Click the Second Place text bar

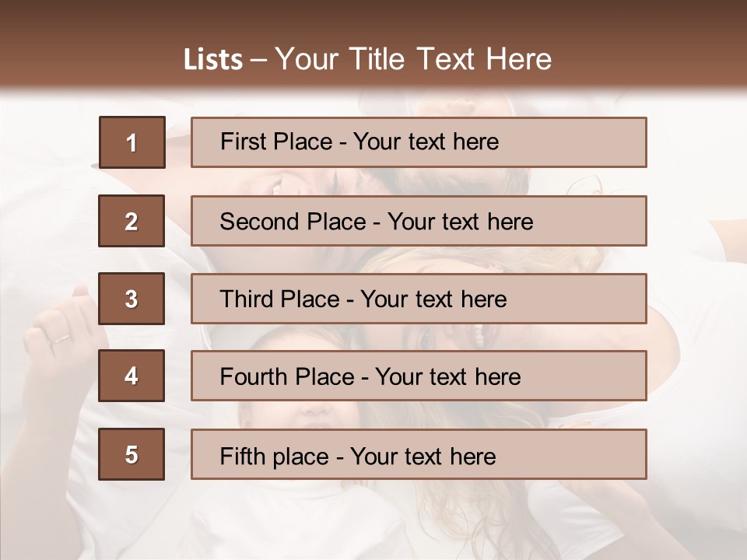(419, 221)
